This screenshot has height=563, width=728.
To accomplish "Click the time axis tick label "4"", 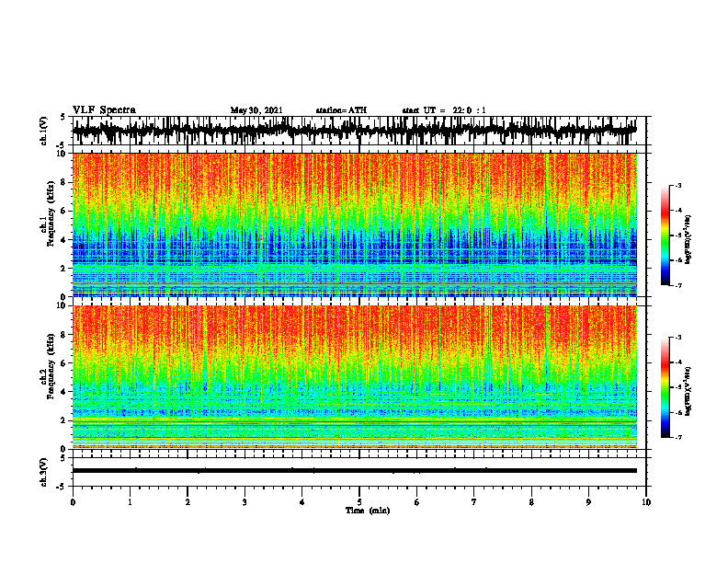I will pyautogui.click(x=302, y=502).
